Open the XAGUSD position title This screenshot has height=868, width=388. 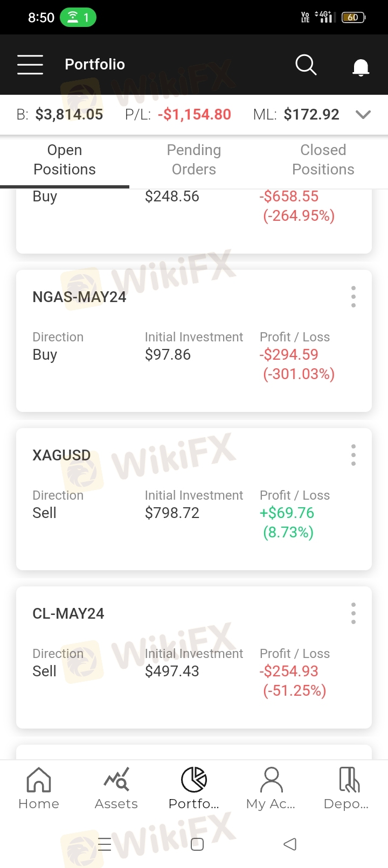(61, 456)
